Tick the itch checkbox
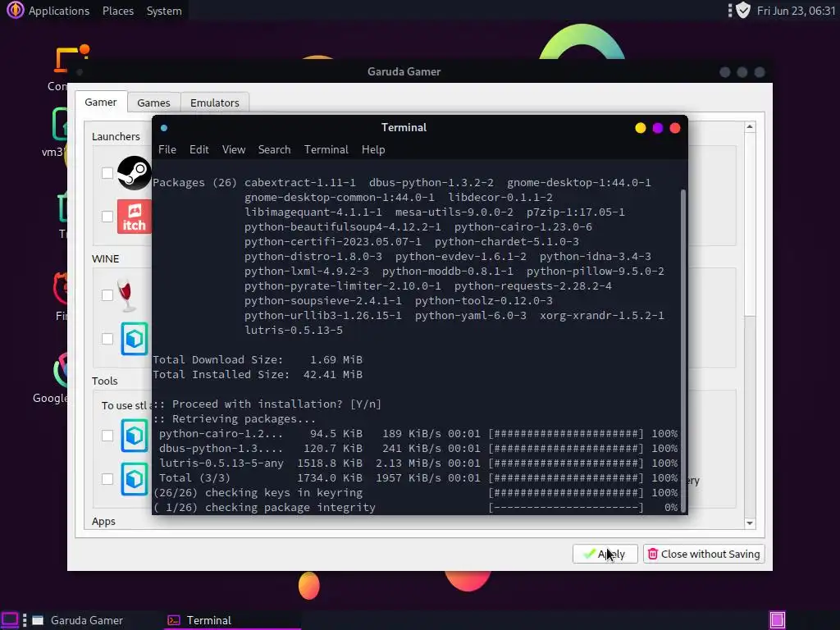Viewport: 840px width, 630px height. [x=107, y=217]
